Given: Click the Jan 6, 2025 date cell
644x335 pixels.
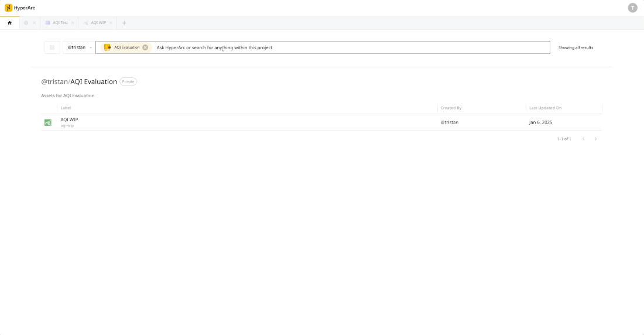Looking at the screenshot, I should pos(540,122).
